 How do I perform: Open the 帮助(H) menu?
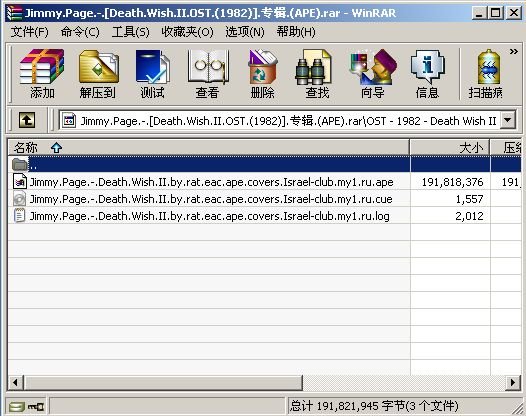[x=296, y=32]
